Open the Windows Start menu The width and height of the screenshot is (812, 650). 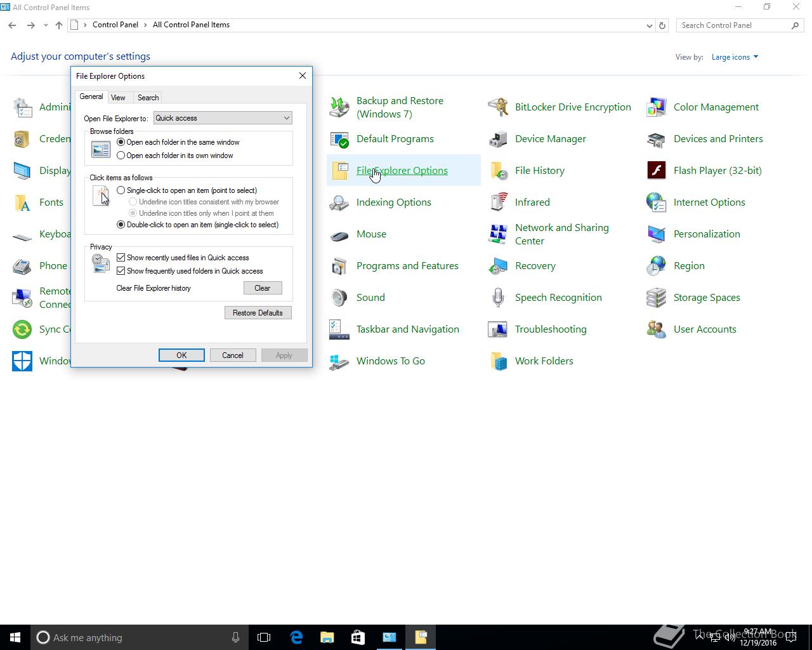(15, 637)
